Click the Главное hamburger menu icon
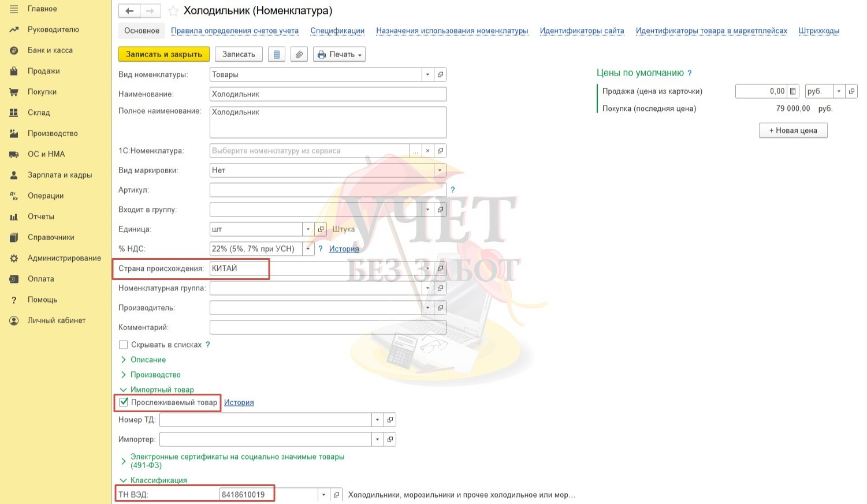Viewport: 867px width, 504px height. pyautogui.click(x=14, y=9)
